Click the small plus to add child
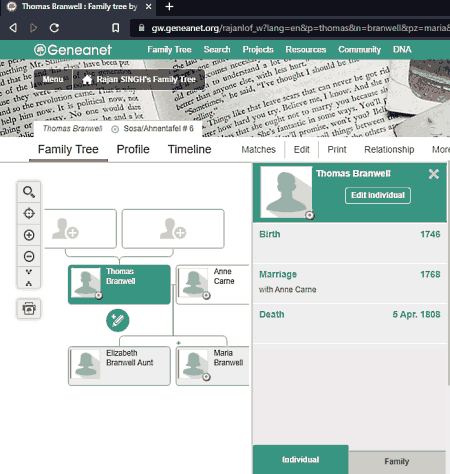The height and width of the screenshot is (474, 450). pos(178,343)
